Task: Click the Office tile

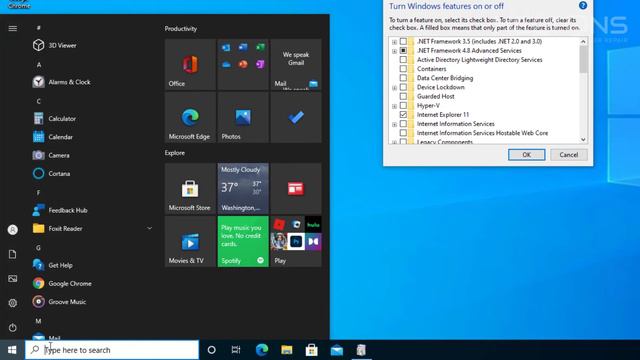Action: [x=190, y=64]
